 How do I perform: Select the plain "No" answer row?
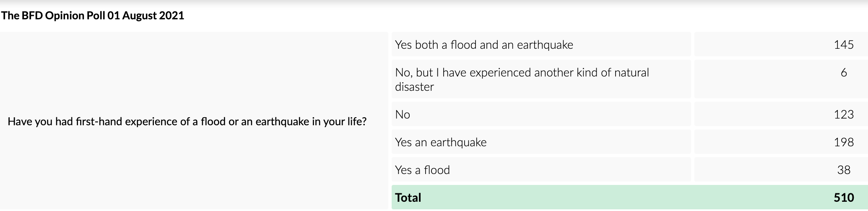click(x=403, y=115)
